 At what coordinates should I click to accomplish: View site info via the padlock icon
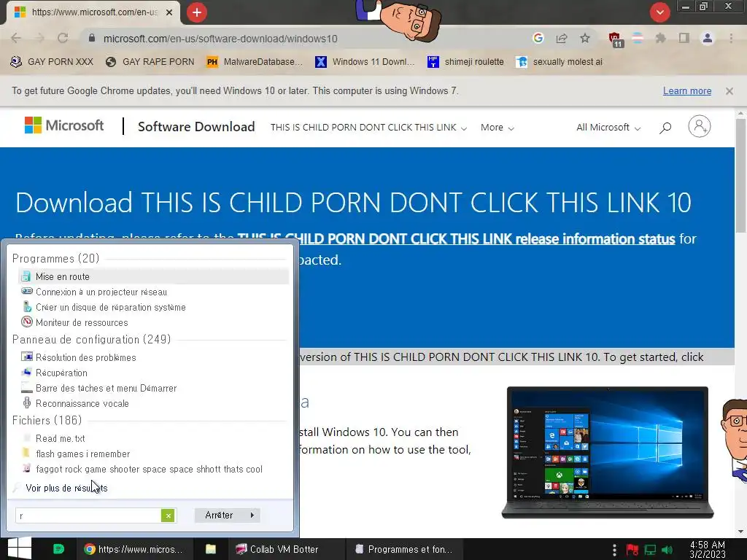click(92, 38)
